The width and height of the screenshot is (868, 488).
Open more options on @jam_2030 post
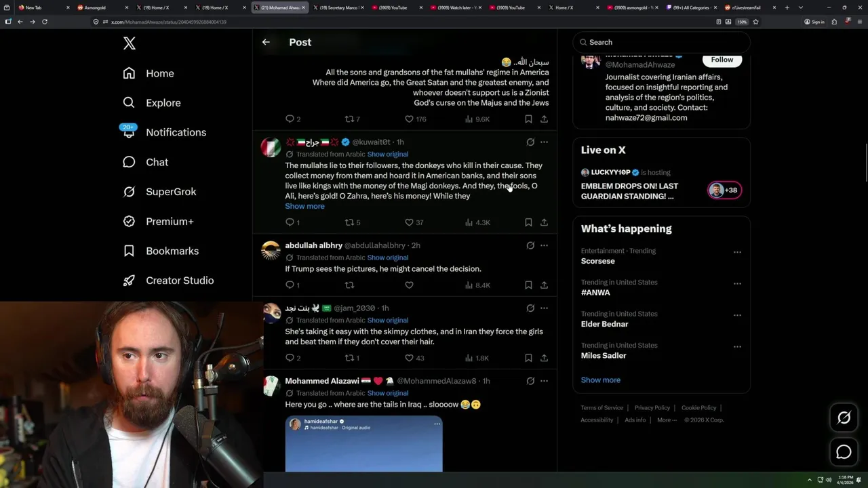[544, 308]
